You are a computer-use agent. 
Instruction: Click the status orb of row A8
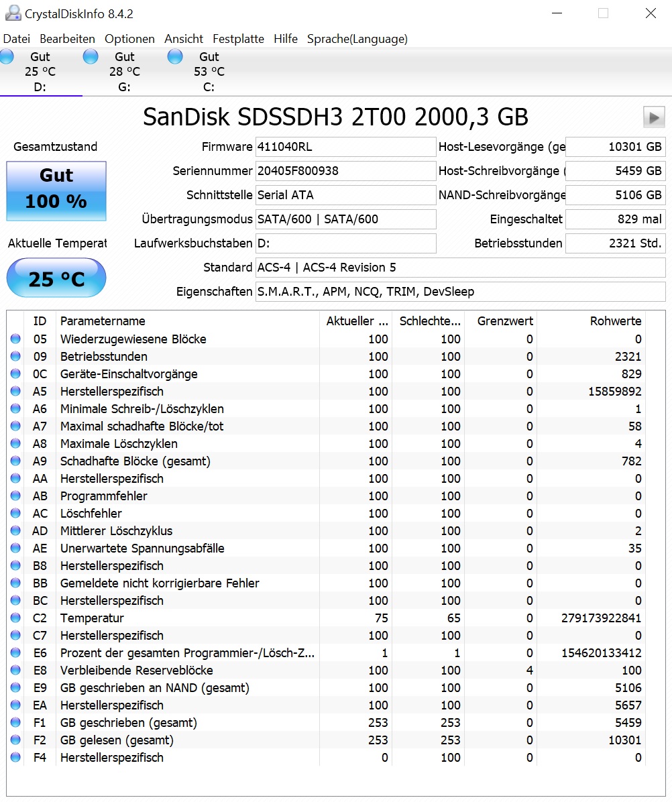click(x=16, y=443)
